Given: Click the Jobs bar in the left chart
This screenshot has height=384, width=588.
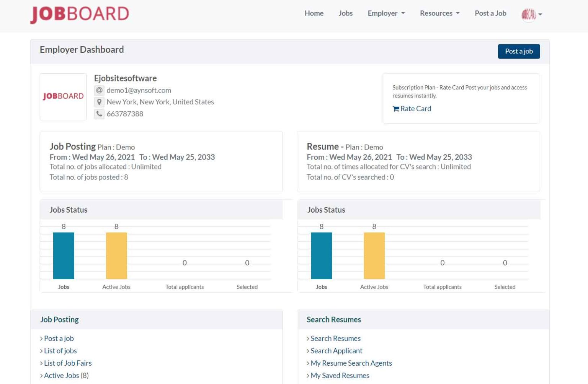Looking at the screenshot, I should 64,255.
